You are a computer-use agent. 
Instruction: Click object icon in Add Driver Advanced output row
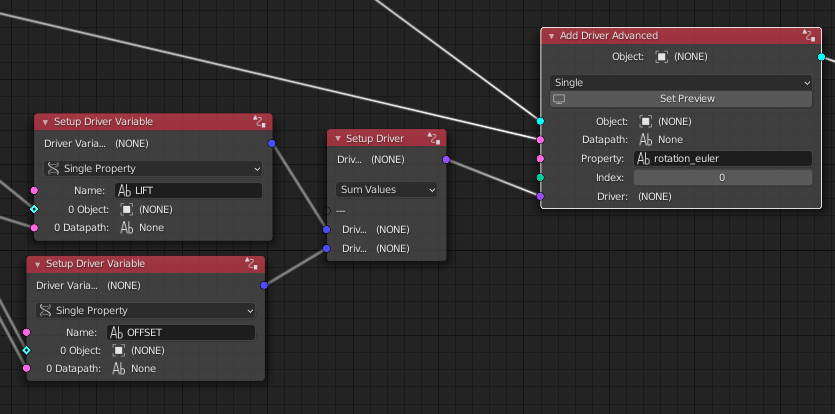click(x=662, y=57)
